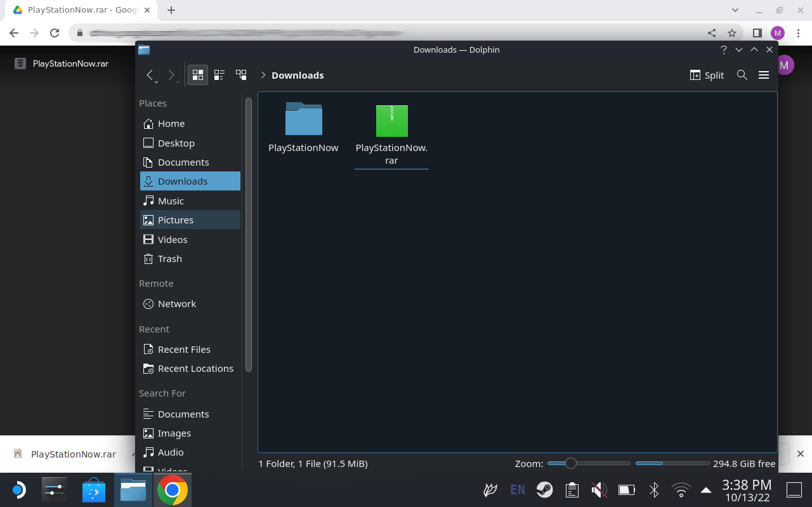Open Home in Places panel
The image size is (812, 507).
(x=190, y=123)
